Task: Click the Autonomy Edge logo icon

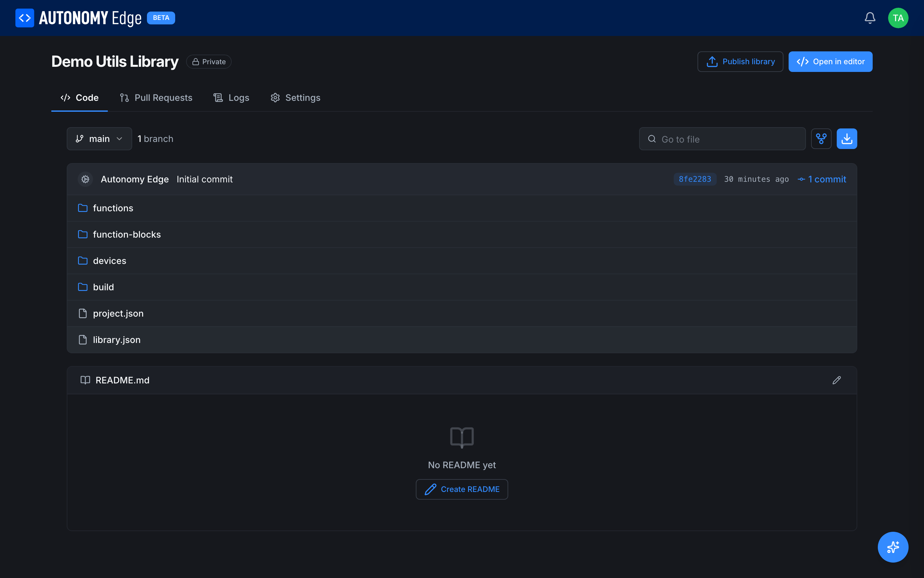Action: (24, 18)
